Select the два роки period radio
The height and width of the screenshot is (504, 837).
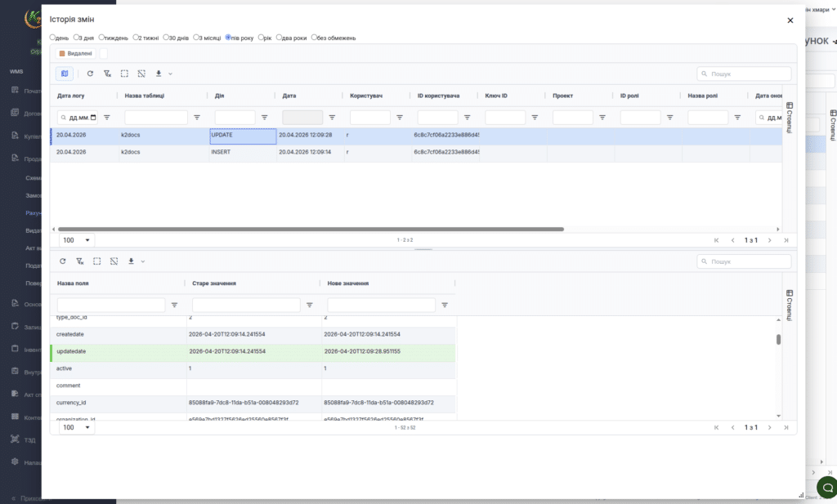(279, 38)
